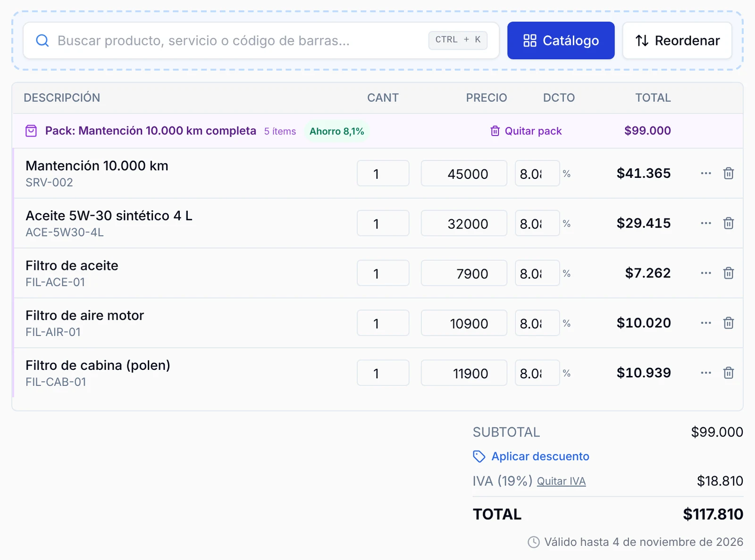Click the DESCRIPCIÓN column header
This screenshot has width=755, height=560.
tap(62, 98)
